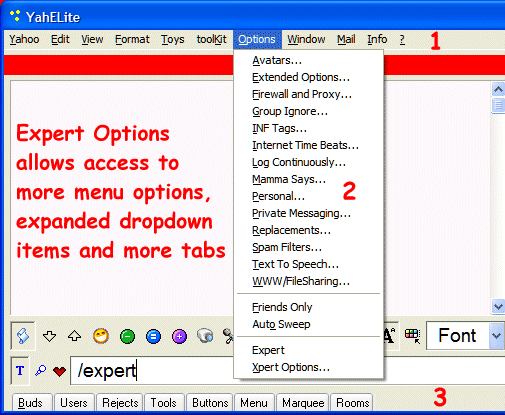Switch to the Buttons tab
505x415 pixels.
(210, 403)
